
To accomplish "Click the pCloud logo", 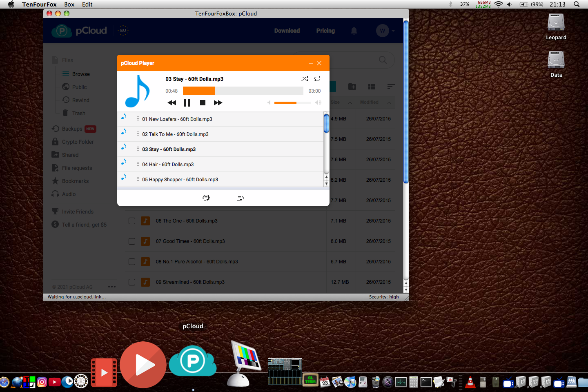I will [x=80, y=31].
